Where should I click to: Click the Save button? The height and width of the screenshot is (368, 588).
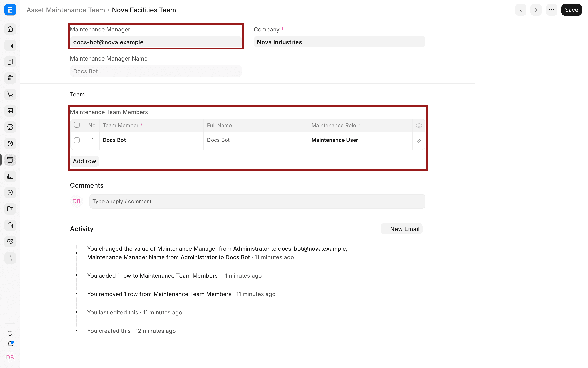(x=571, y=10)
